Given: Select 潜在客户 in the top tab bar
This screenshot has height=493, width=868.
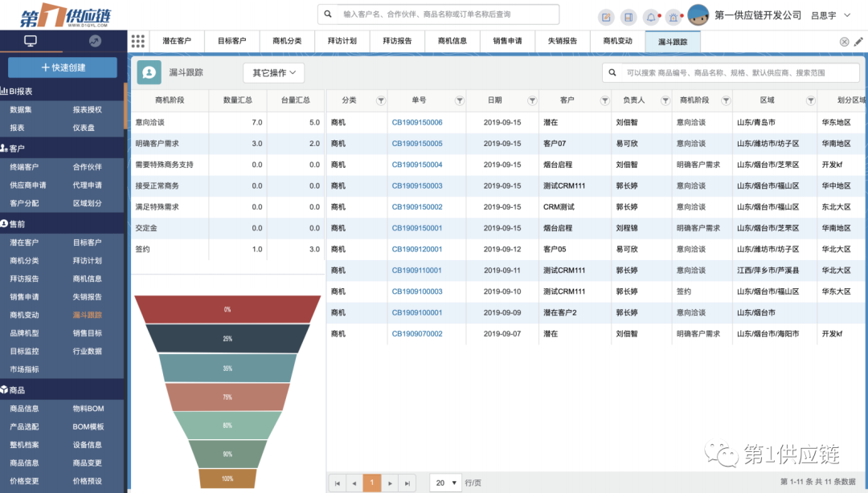Looking at the screenshot, I should point(177,41).
